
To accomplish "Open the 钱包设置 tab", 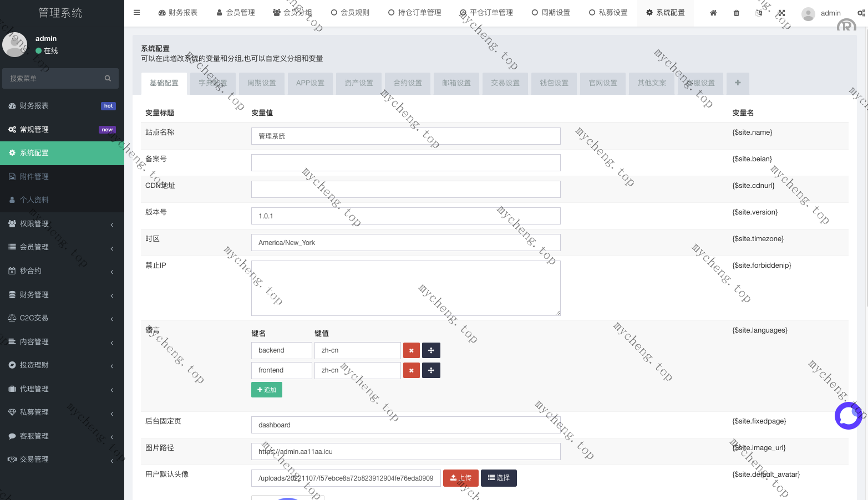I will pos(554,83).
